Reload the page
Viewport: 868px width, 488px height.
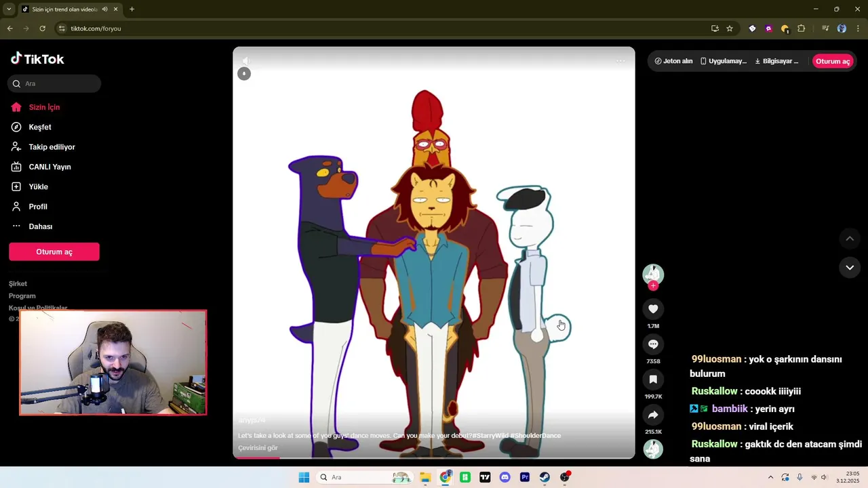[x=42, y=28]
